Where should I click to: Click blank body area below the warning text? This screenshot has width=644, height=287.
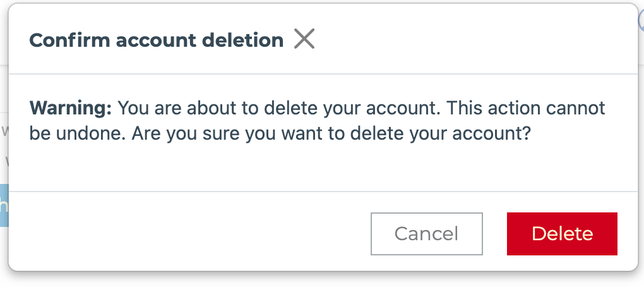pos(316,168)
